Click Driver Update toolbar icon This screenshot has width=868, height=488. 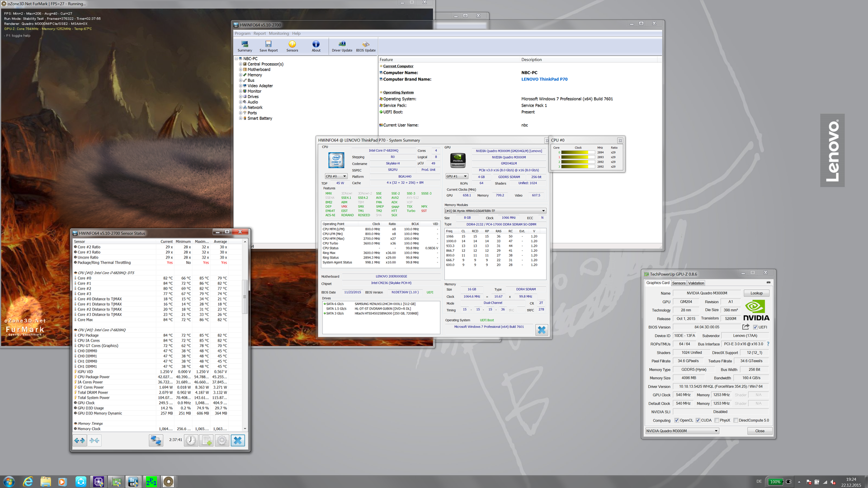click(342, 46)
